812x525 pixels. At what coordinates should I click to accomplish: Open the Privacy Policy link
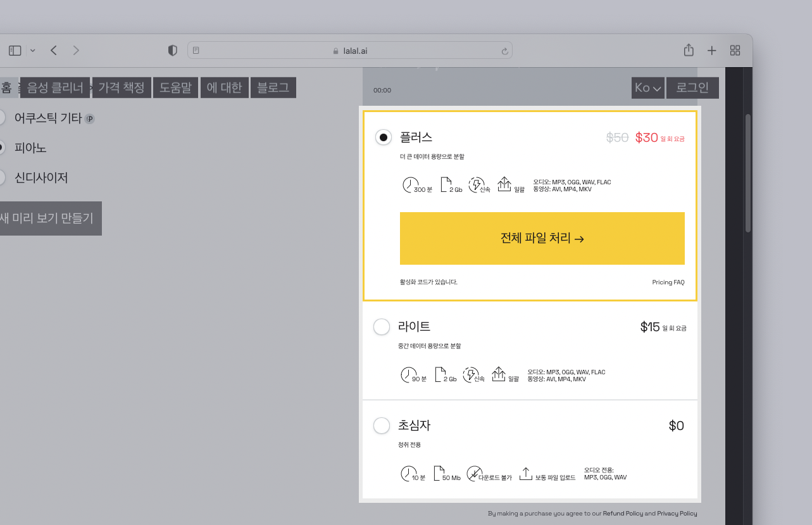pyautogui.click(x=677, y=514)
